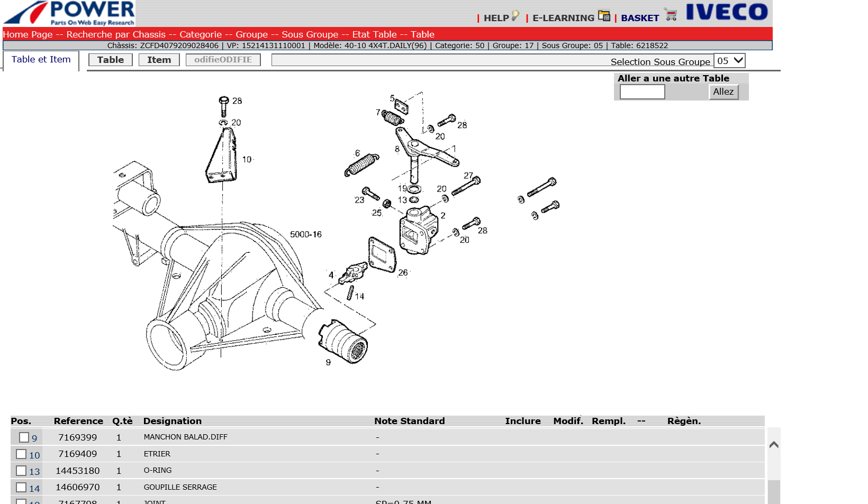The image size is (868, 504).
Task: Click bracket part 10 in the diagram
Action: pyautogui.click(x=222, y=157)
